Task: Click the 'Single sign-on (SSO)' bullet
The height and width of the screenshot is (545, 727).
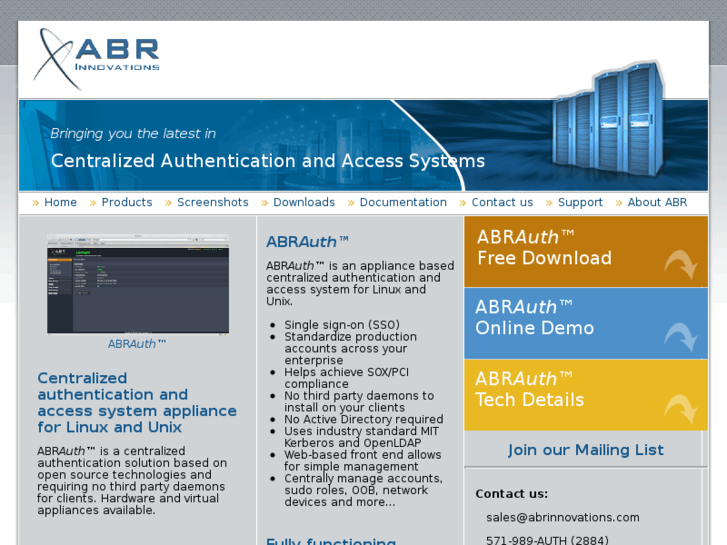Action: point(342,325)
